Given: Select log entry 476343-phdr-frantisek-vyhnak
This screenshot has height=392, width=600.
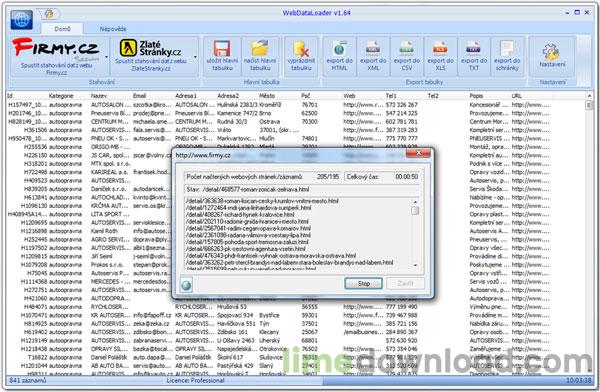Looking at the screenshot, I should pyautogui.click(x=271, y=256).
